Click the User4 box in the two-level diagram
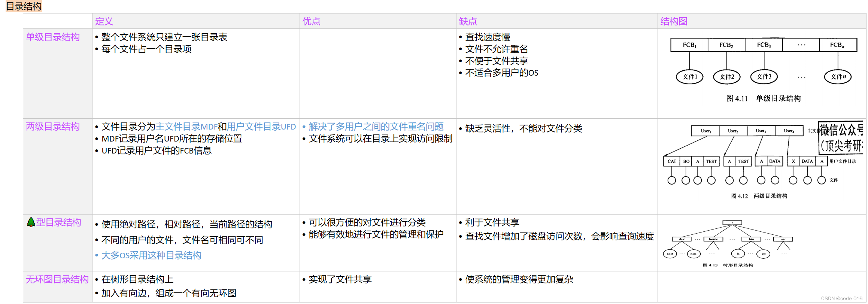Image resolution: width=868 pixels, height=304 pixels. (x=789, y=131)
